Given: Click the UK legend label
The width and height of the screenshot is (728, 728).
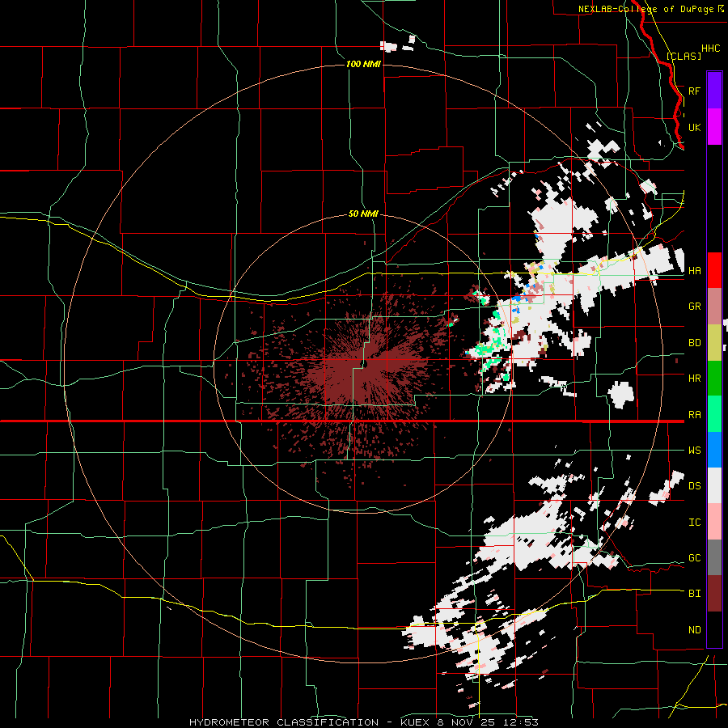Looking at the screenshot, I should [x=694, y=127].
